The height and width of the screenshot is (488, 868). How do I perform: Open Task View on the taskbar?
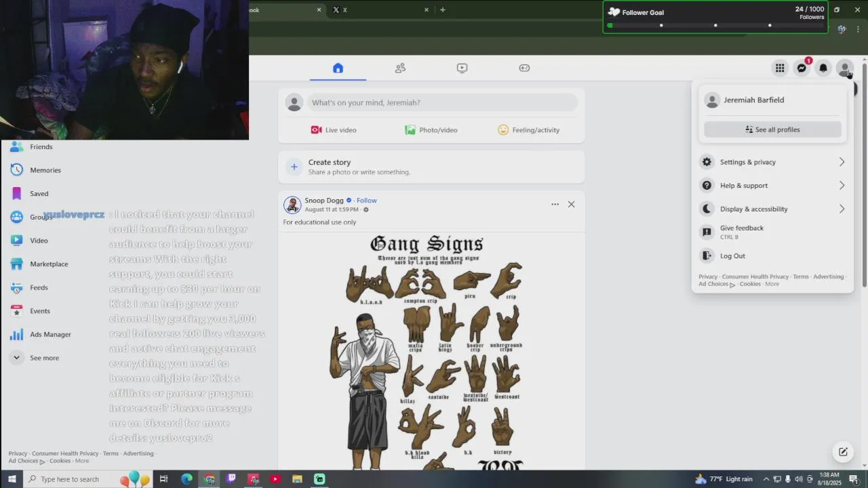(x=163, y=479)
